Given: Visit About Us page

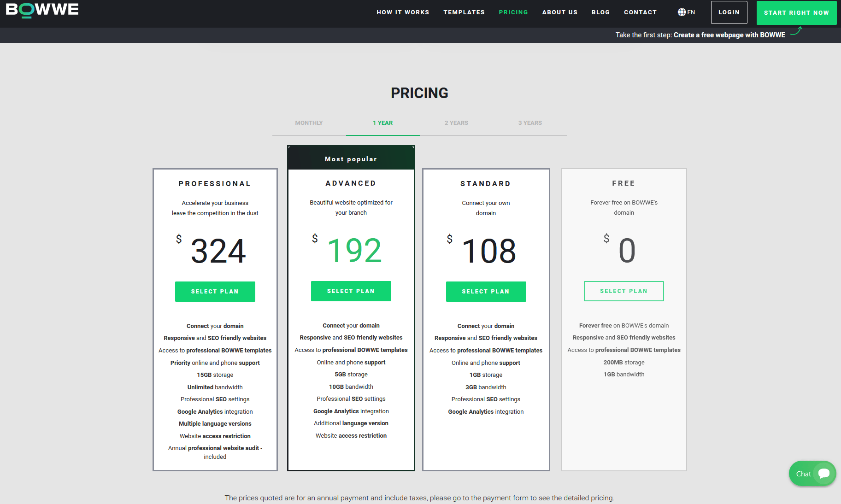Looking at the screenshot, I should pyautogui.click(x=560, y=12).
